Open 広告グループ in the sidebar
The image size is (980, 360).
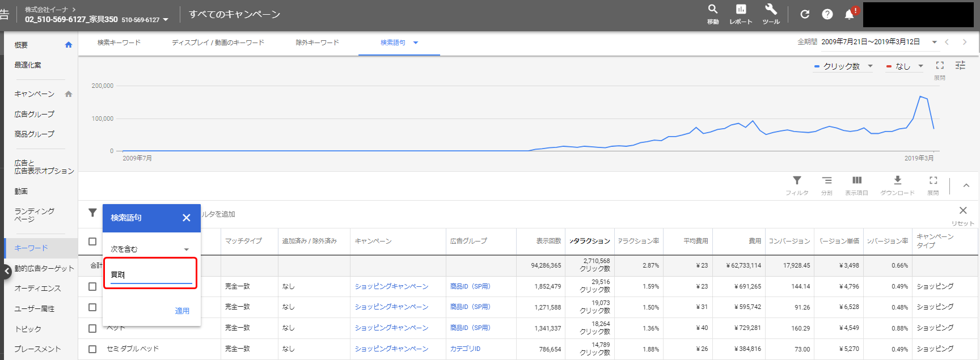click(35, 114)
